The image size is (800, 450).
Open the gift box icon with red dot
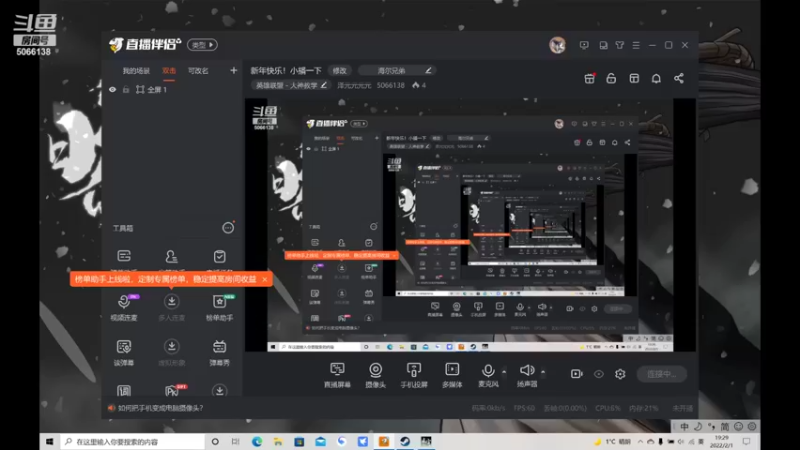point(589,79)
